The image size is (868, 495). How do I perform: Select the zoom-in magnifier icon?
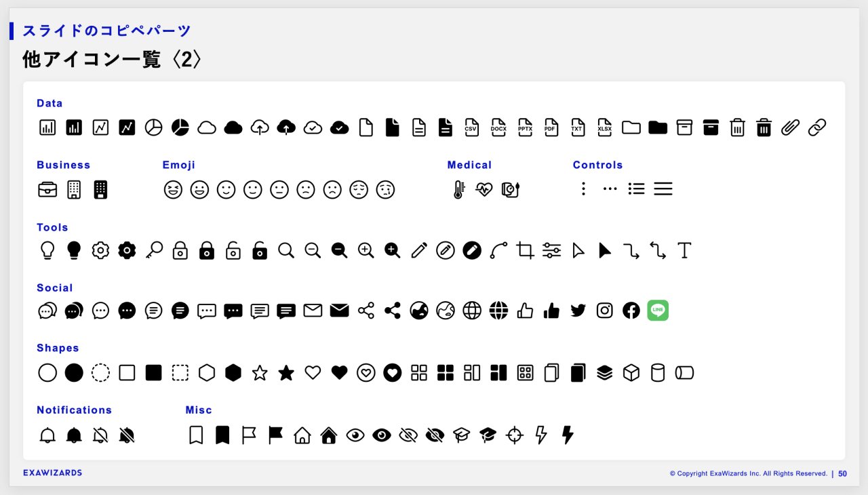click(x=366, y=250)
